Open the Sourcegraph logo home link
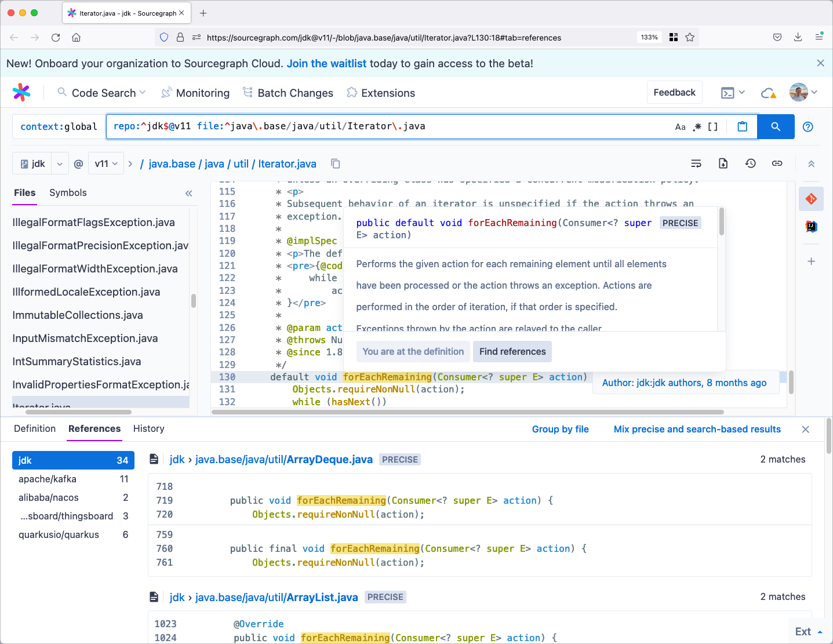 (x=21, y=92)
